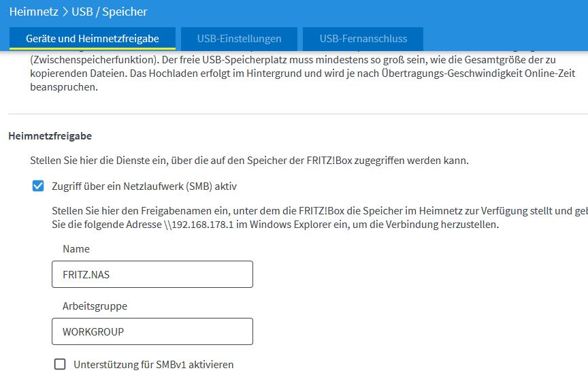Focus the Name field containing FRITZ.NAS
Screen dimensions: 588x392
tap(152, 274)
